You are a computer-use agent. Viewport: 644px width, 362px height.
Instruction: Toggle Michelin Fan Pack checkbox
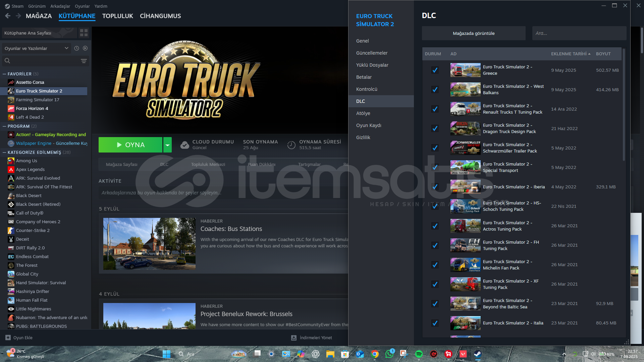[x=435, y=265]
